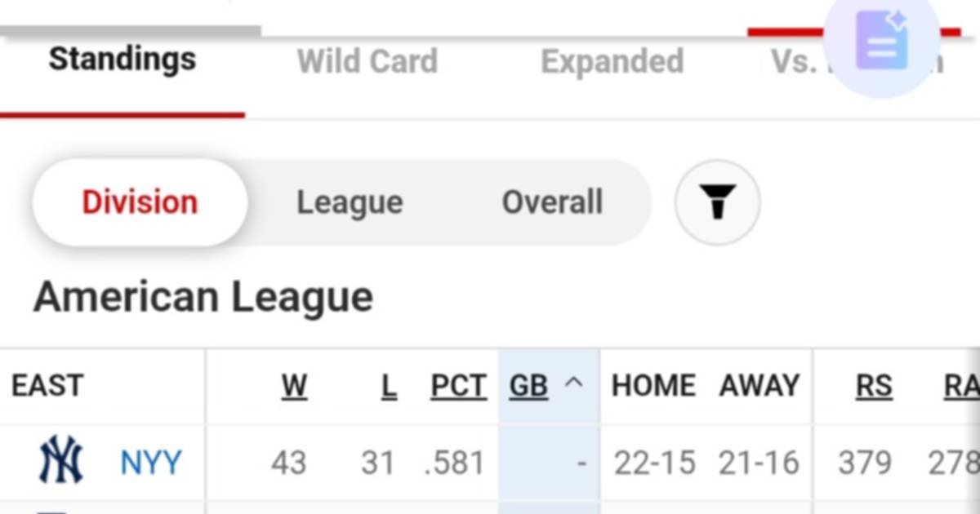Open the NYY team page link
Viewport: 980px width, 514px height.
[150, 460]
